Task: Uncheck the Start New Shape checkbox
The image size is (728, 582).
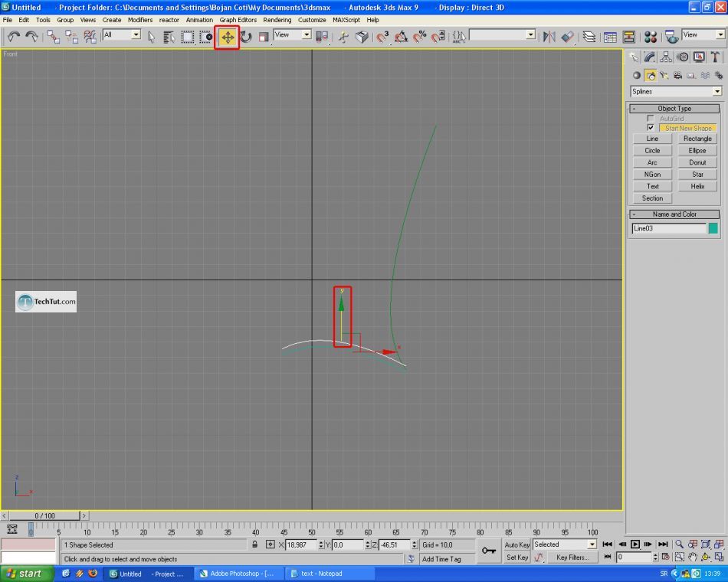Action: coord(651,128)
